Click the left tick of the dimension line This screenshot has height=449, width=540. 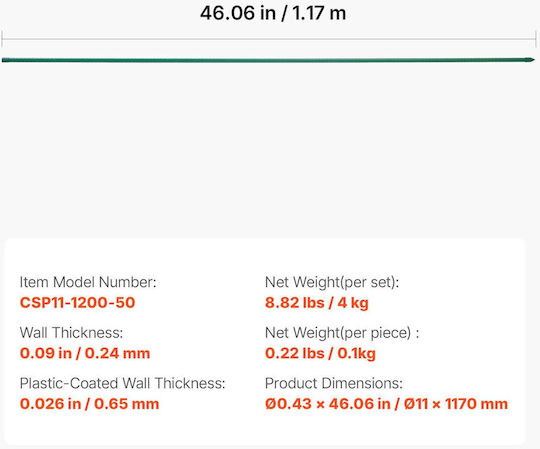2,39
